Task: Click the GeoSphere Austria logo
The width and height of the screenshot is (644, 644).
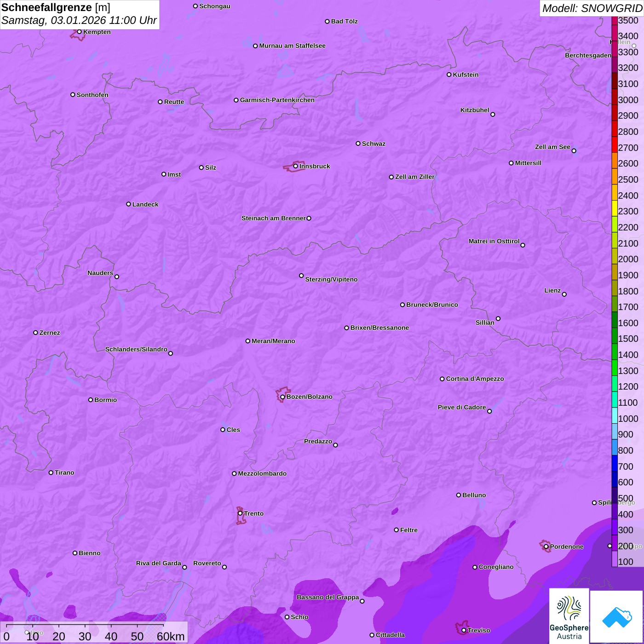Action: pos(569,616)
